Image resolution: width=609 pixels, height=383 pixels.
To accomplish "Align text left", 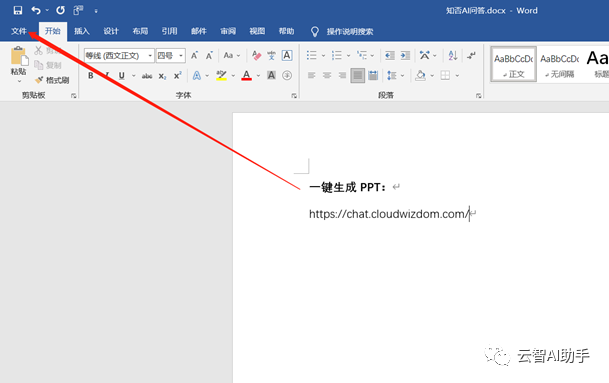I will [x=311, y=75].
